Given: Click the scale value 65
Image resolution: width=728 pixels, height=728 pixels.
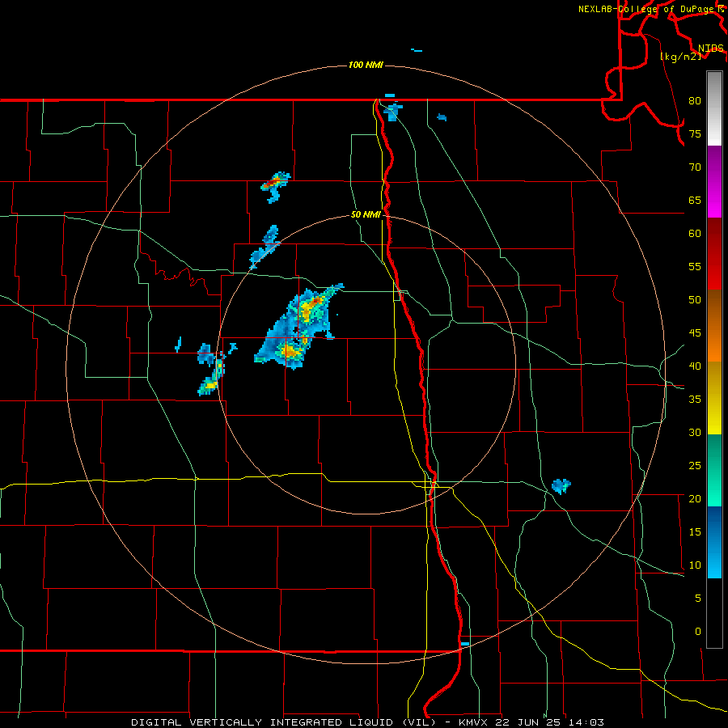Looking at the screenshot, I should [x=695, y=201].
